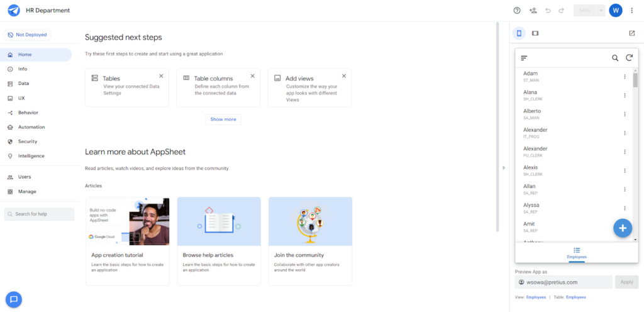Open row options for Alana
This screenshot has height=312, width=644.
point(625,95)
